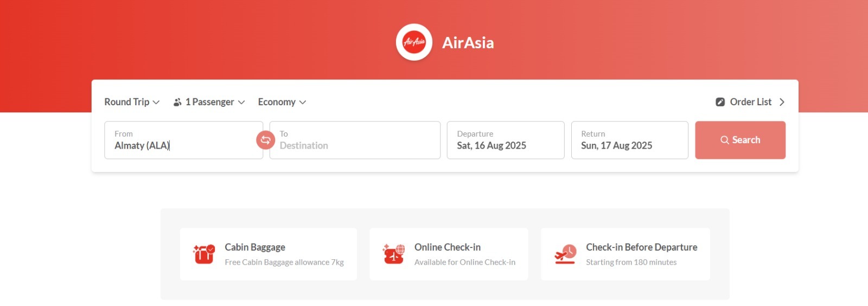Swap origin and destination with swap icon
Viewport: 868px width, 306px height.
(x=265, y=140)
